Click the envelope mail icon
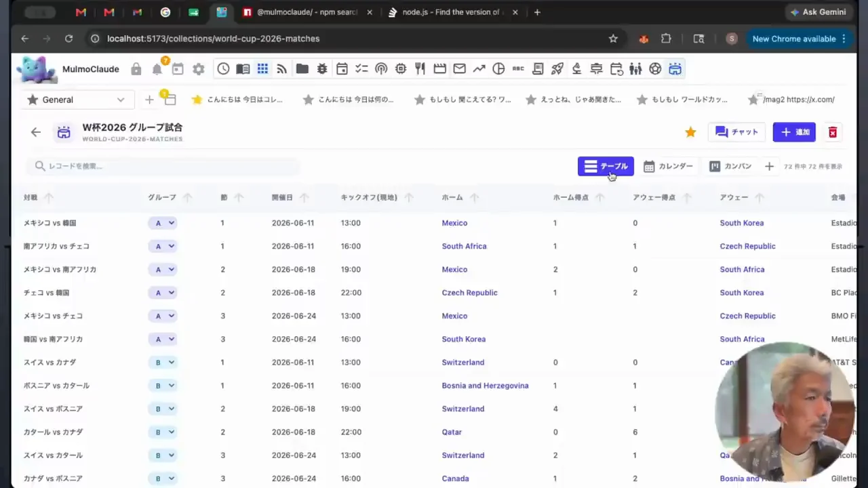Image resolution: width=868 pixels, height=488 pixels. (460, 68)
